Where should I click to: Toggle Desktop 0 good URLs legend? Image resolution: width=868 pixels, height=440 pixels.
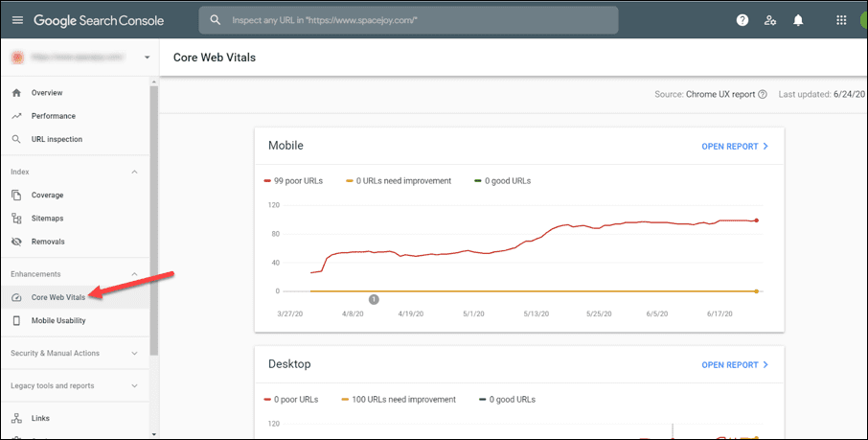[x=507, y=400]
